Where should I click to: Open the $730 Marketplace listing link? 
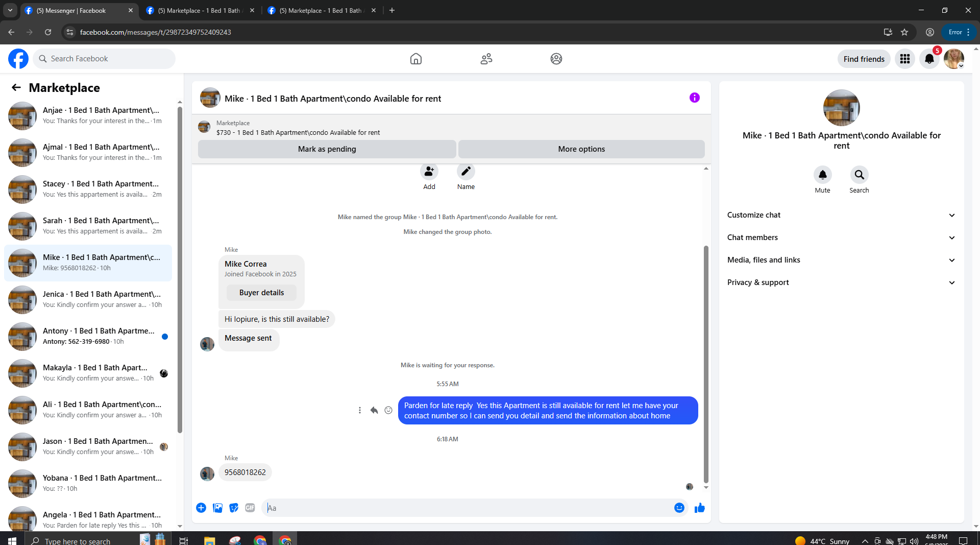point(298,132)
